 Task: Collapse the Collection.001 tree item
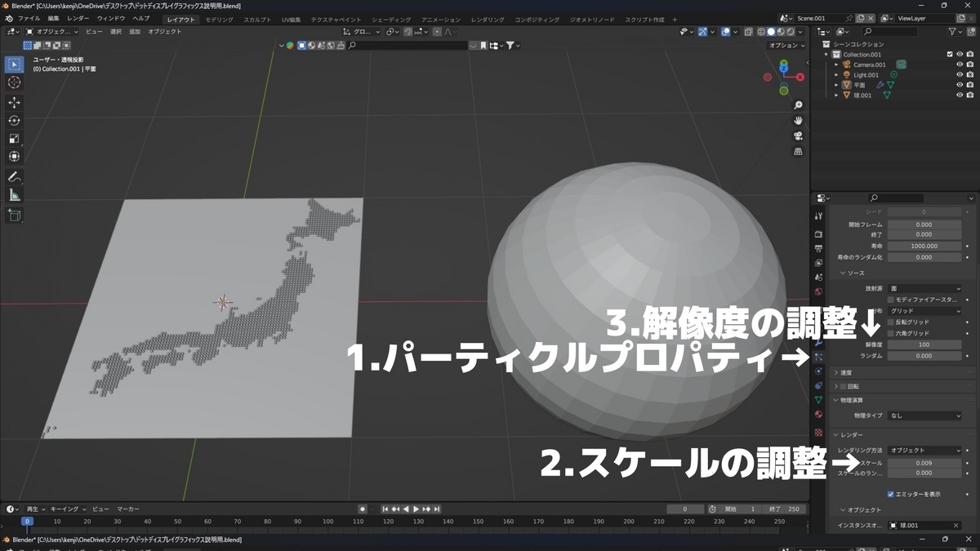826,54
